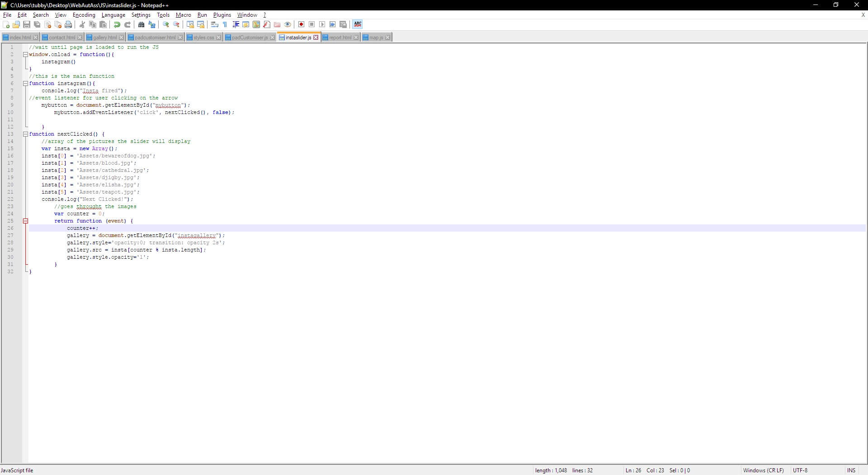868x475 pixels.
Task: Toggle word wrap toolbar icon
Action: [x=215, y=24]
